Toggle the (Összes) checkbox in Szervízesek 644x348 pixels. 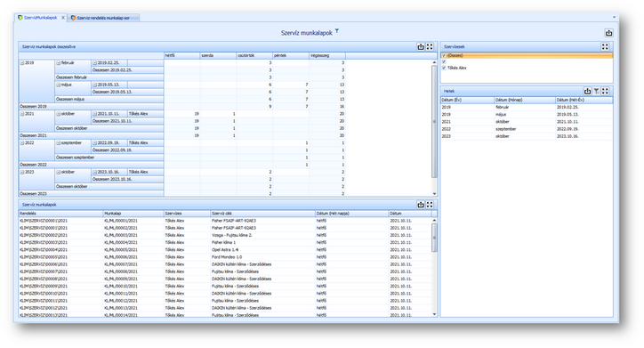pyautogui.click(x=444, y=55)
